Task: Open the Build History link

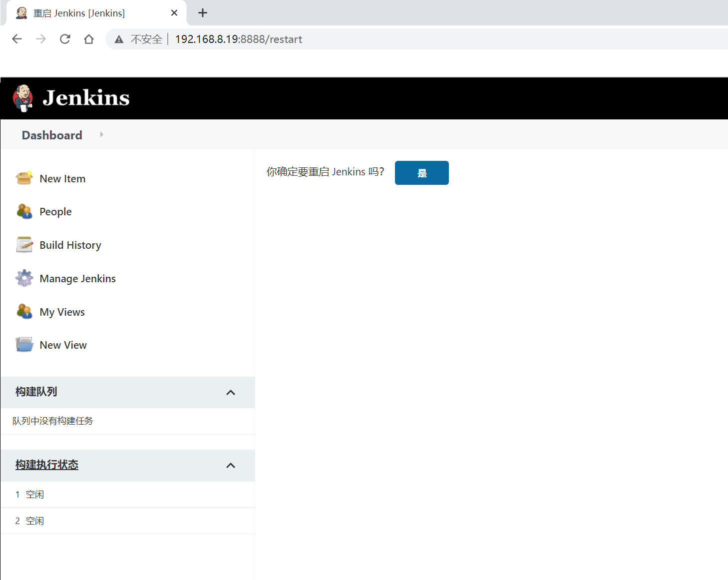Action: 70,245
